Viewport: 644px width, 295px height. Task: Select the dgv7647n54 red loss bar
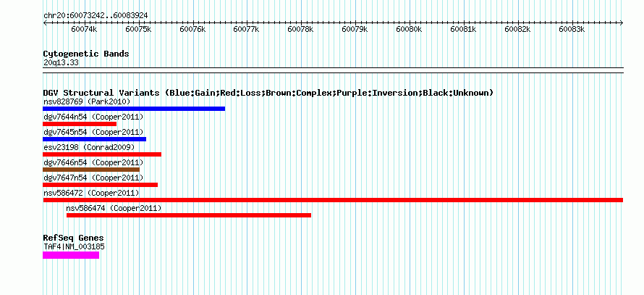[100, 185]
